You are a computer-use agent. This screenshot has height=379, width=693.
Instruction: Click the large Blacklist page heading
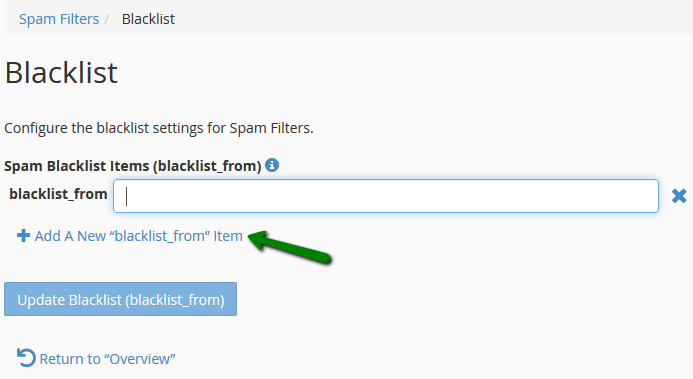click(x=61, y=72)
